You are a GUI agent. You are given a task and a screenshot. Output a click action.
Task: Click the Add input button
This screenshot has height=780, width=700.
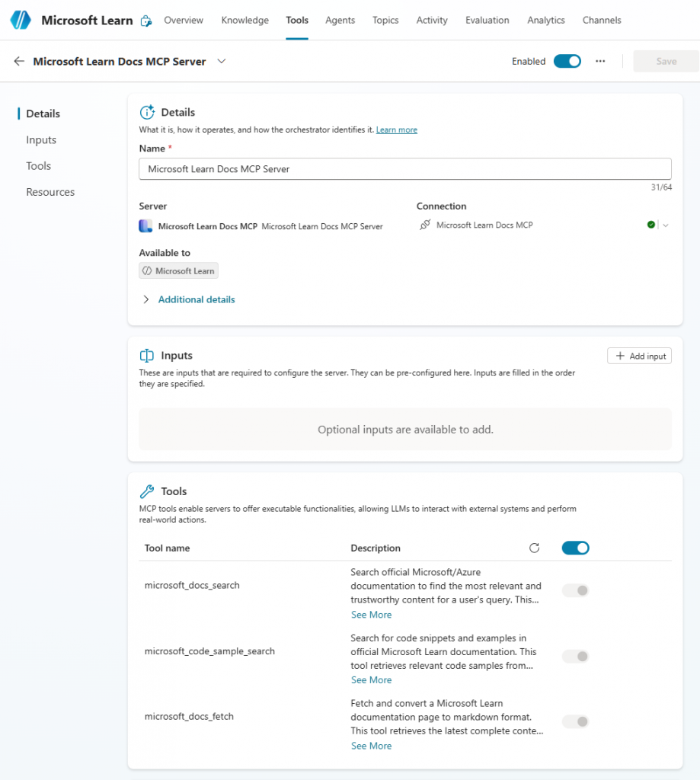pyautogui.click(x=639, y=356)
